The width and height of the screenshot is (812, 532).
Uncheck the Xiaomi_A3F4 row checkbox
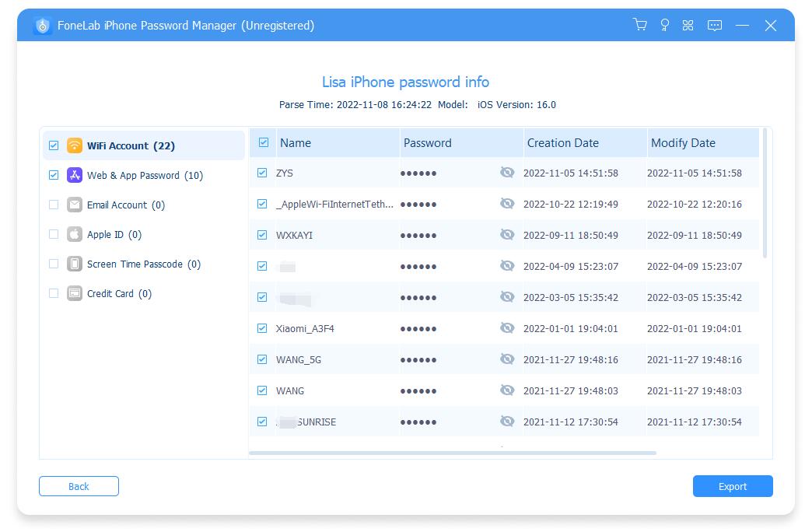pos(262,328)
